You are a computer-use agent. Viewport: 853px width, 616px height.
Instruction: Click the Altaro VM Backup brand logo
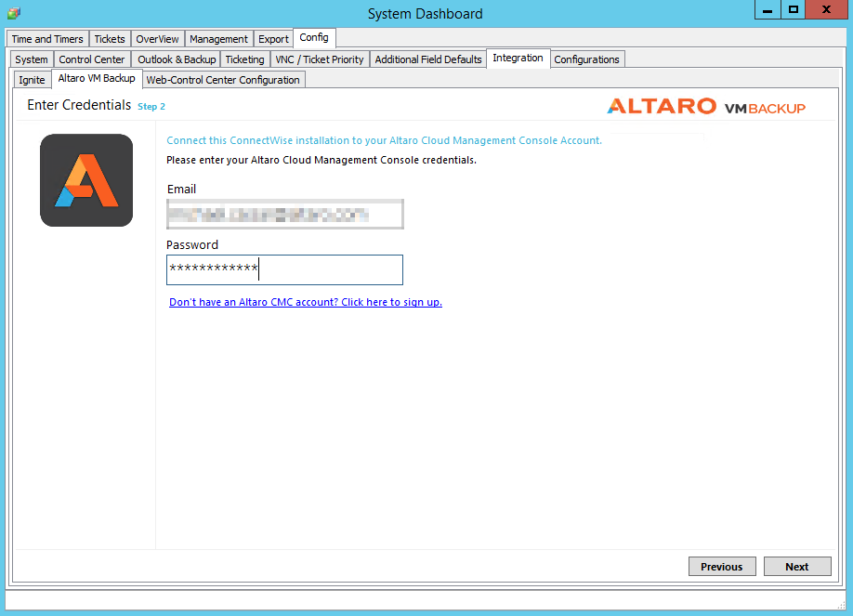[706, 107]
